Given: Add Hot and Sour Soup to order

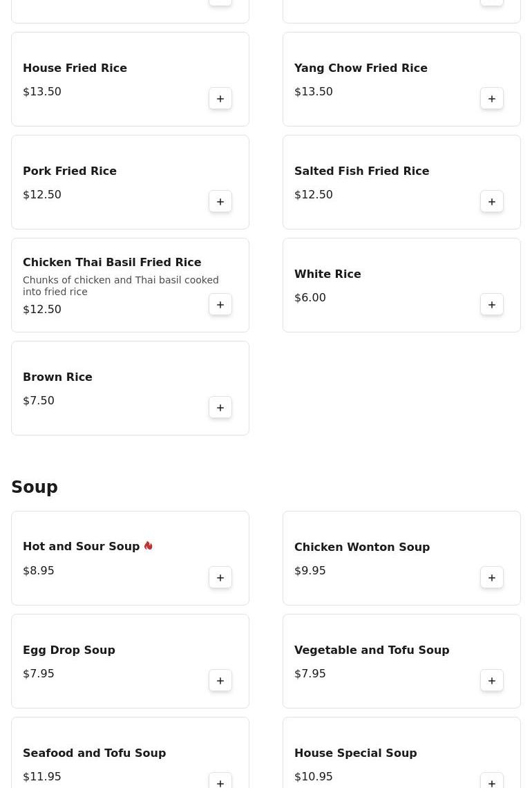Looking at the screenshot, I should point(220,578).
